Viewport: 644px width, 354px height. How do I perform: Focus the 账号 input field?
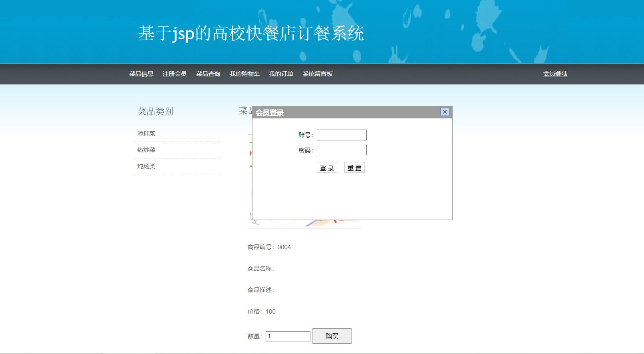click(342, 135)
